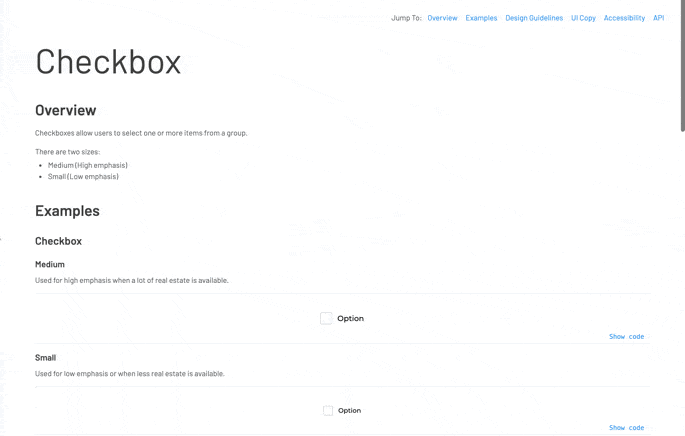The width and height of the screenshot is (685, 436).
Task: Click the 'Medium' example subheading
Action: [x=50, y=264]
